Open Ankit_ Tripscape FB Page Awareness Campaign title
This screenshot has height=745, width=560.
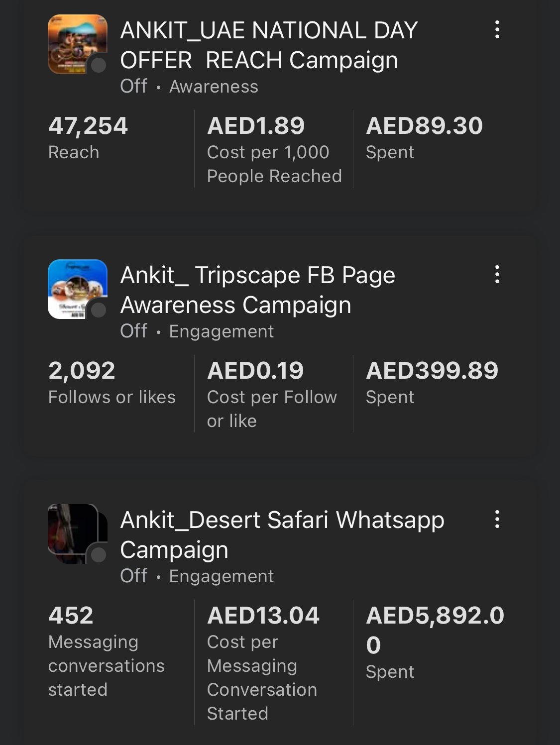pyautogui.click(x=258, y=290)
